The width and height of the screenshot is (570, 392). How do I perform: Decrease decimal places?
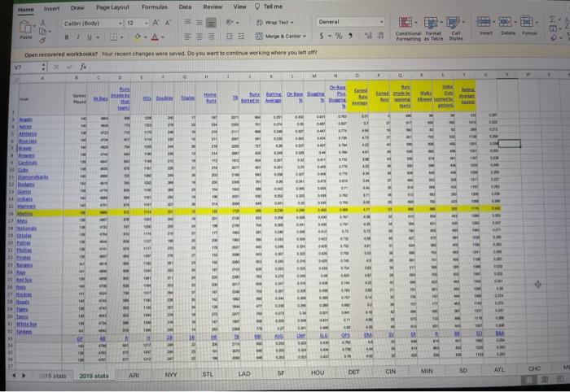(380, 36)
